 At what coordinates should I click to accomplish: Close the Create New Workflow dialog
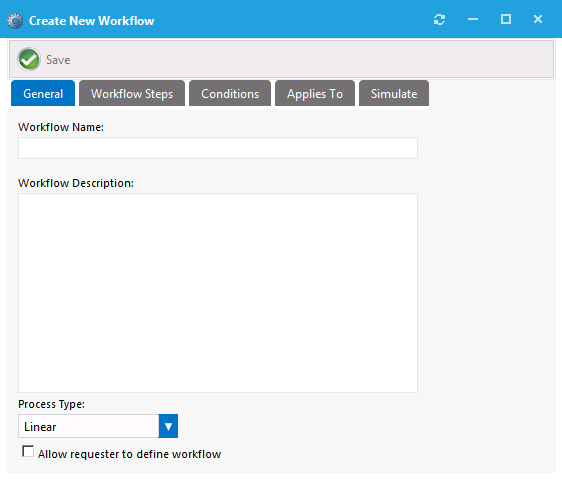point(538,19)
